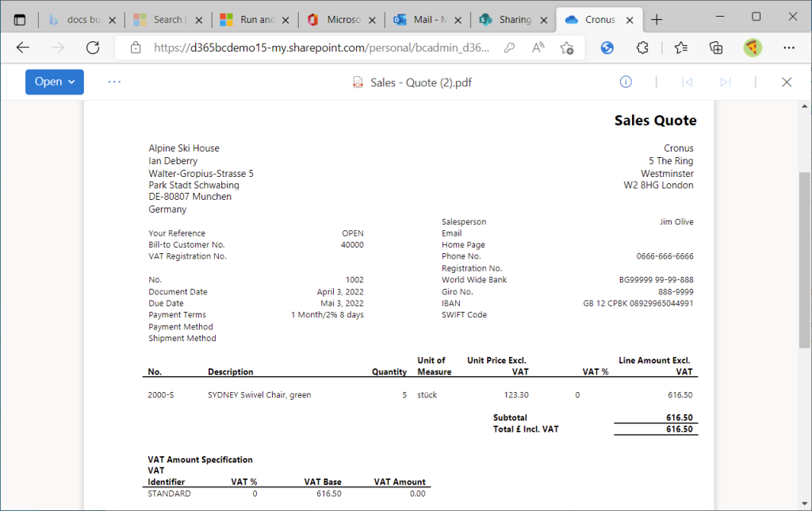This screenshot has width=812, height=511.
Task: Open the Favorites list icon
Action: (x=681, y=48)
